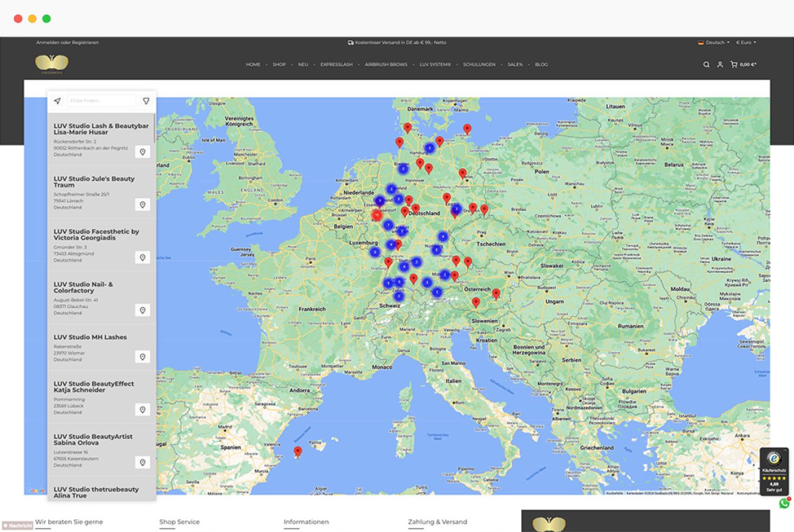The width and height of the screenshot is (794, 532).
Task: Click the locate-me arrow icon in store finder
Action: click(57, 101)
